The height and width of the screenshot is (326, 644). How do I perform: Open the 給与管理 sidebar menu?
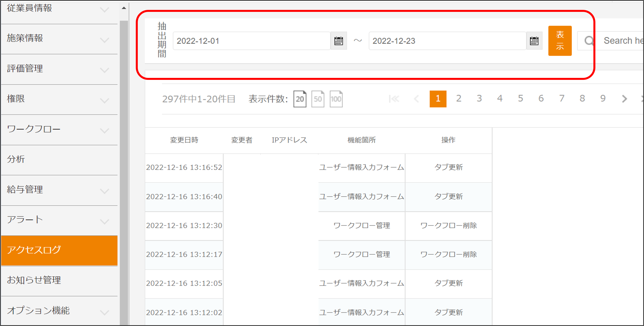[59, 191]
